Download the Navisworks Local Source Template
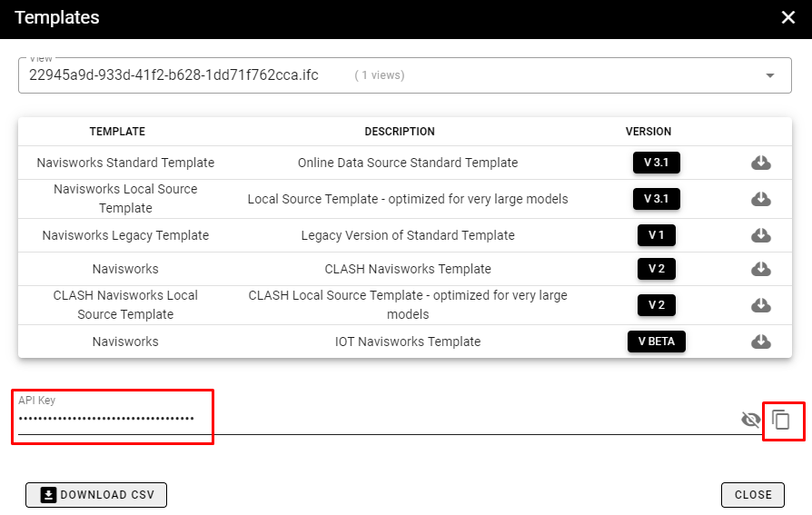 point(761,199)
